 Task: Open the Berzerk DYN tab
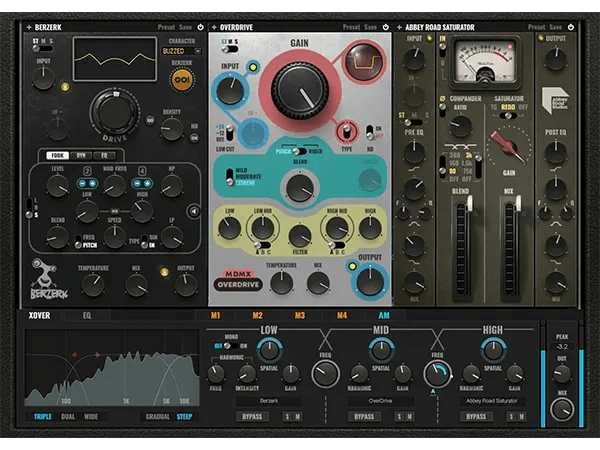(81, 155)
